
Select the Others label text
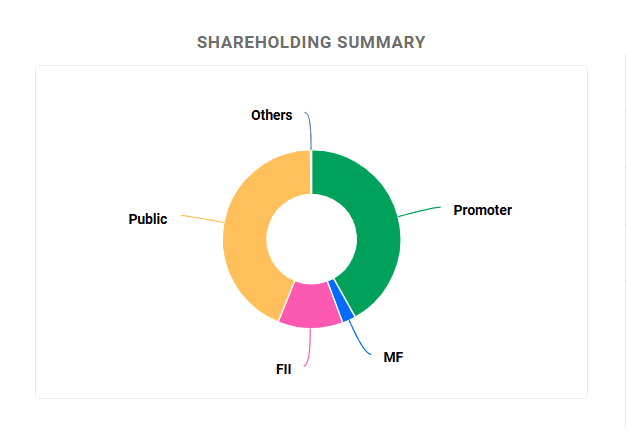(x=272, y=115)
